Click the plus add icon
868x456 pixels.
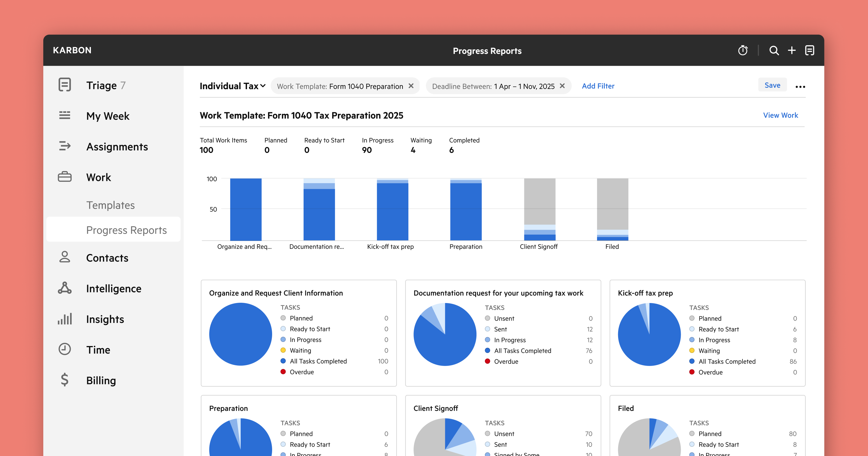792,51
